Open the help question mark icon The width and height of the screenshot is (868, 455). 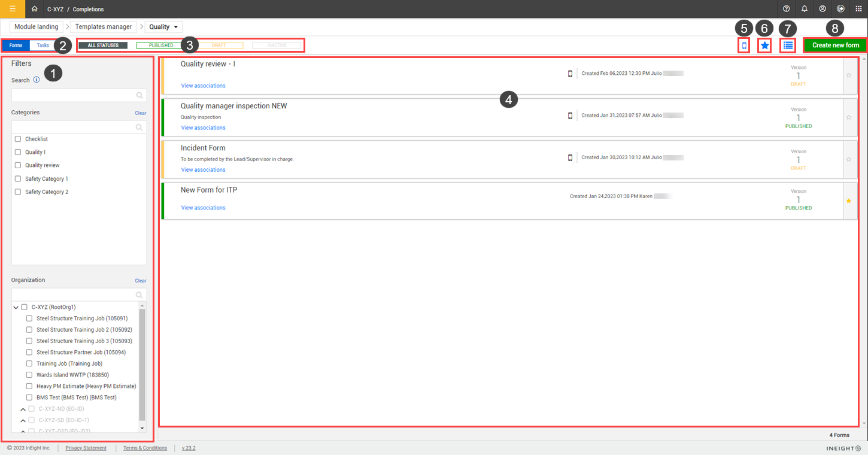click(x=787, y=9)
